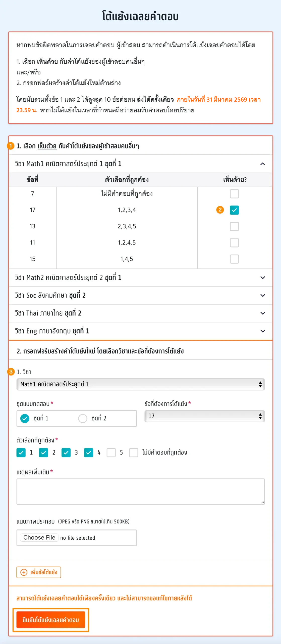This screenshot has height=644, width=281.
Task: Select the ชุดที่ 2 radio button
Action: 83,418
